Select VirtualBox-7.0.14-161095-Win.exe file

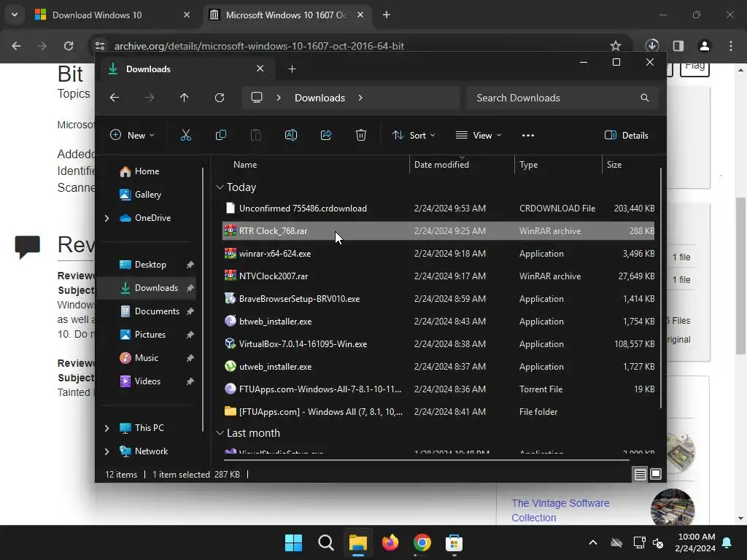[438, 344]
